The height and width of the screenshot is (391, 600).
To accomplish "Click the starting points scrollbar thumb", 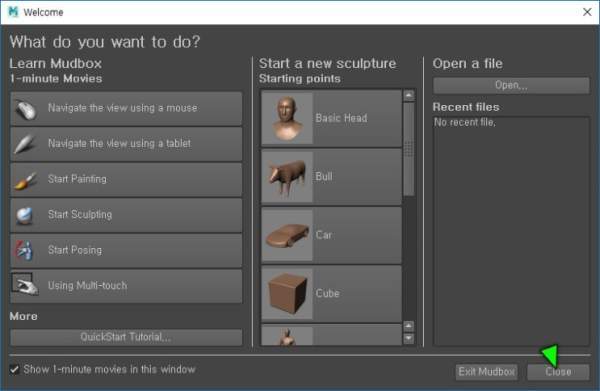I will click(x=409, y=149).
